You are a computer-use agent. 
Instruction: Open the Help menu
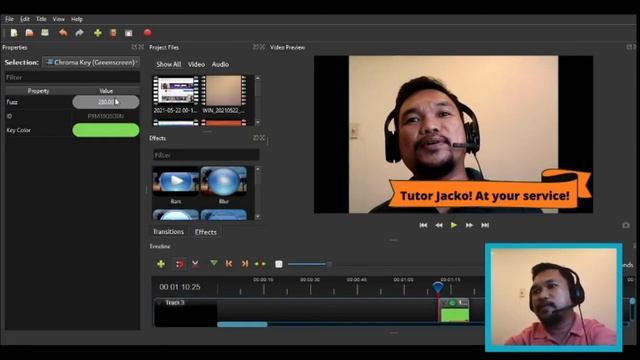[77, 19]
